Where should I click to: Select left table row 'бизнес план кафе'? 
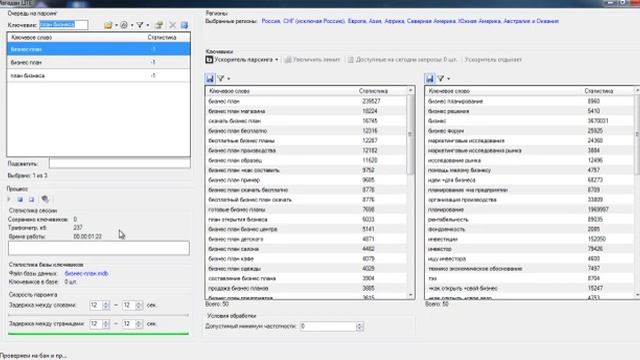tap(306, 259)
